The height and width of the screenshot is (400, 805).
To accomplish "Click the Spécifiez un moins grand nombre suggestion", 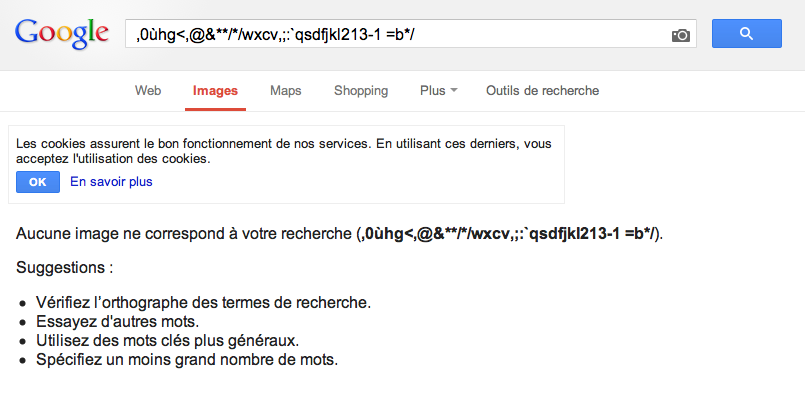I will [x=187, y=359].
